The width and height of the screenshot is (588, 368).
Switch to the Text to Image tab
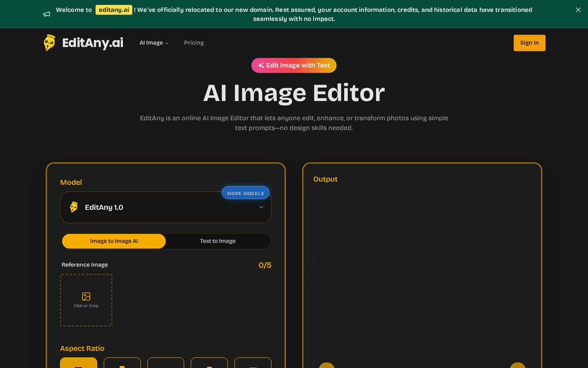point(218,241)
